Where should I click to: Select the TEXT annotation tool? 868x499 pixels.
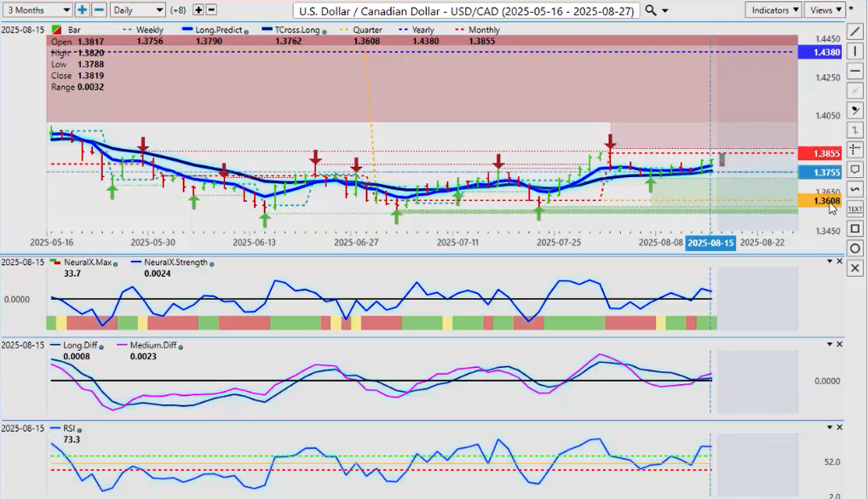click(x=855, y=209)
